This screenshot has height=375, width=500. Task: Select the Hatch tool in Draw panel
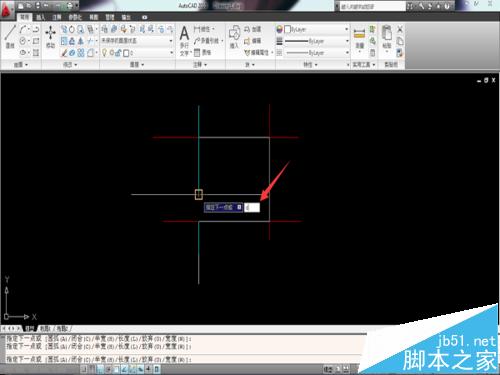(x=36, y=53)
